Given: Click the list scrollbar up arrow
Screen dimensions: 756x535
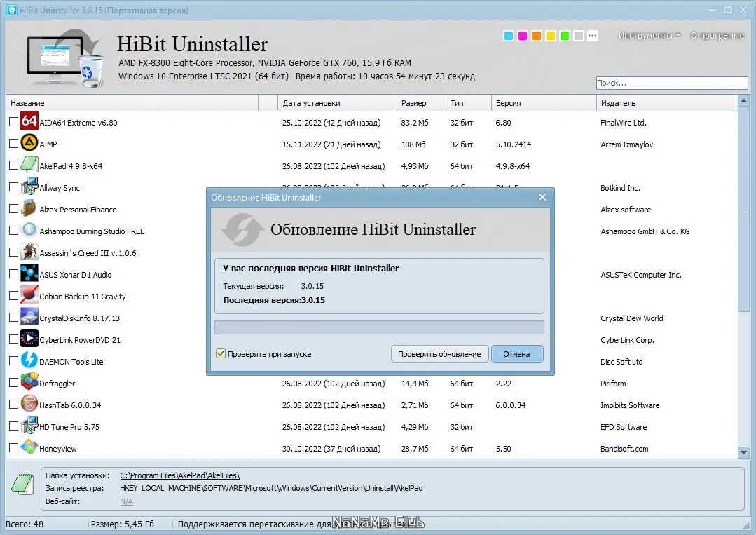Looking at the screenshot, I should tap(743, 101).
